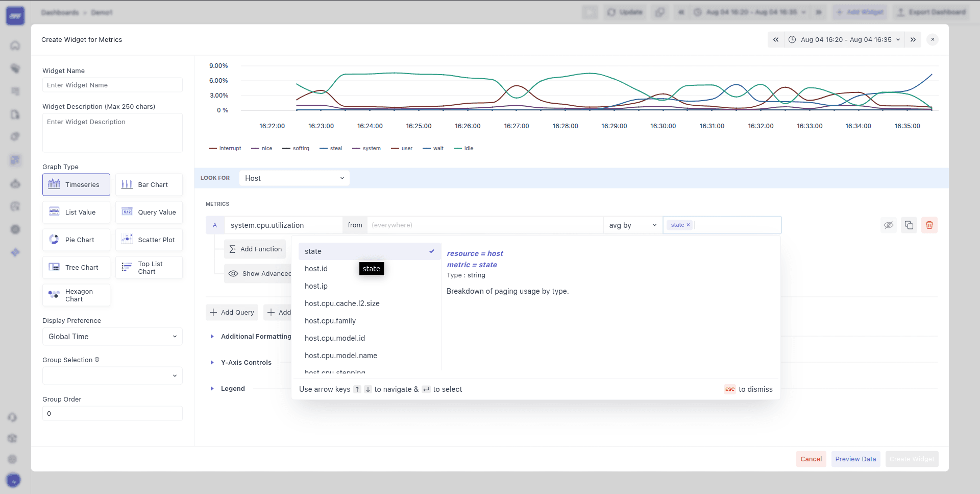
Task: Open the Dashboards breadcrumb
Action: click(60, 12)
